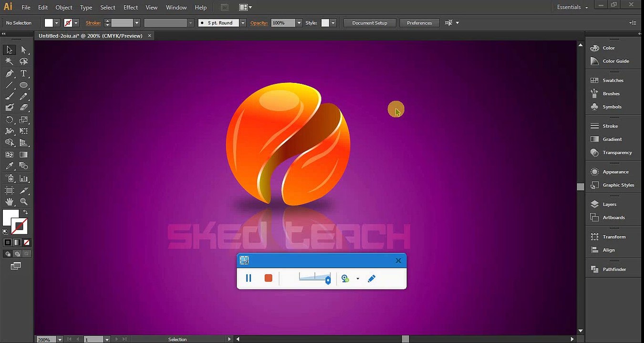Select the Hand tool
Image resolution: width=644 pixels, height=343 pixels.
[9, 202]
